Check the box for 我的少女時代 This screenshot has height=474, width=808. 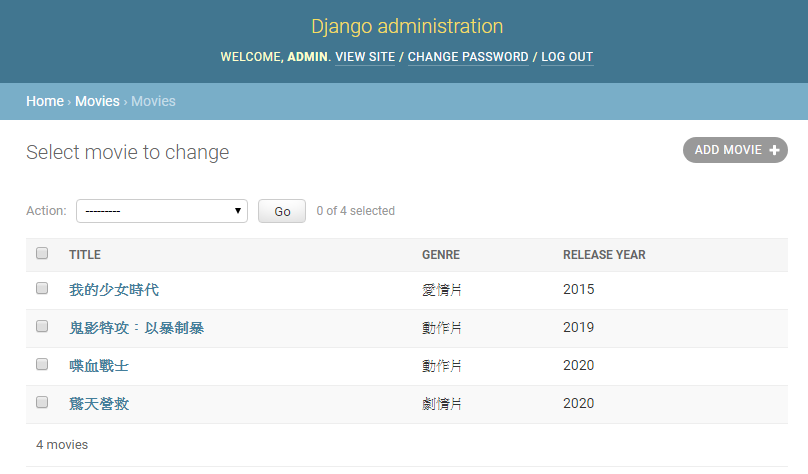[42, 288]
